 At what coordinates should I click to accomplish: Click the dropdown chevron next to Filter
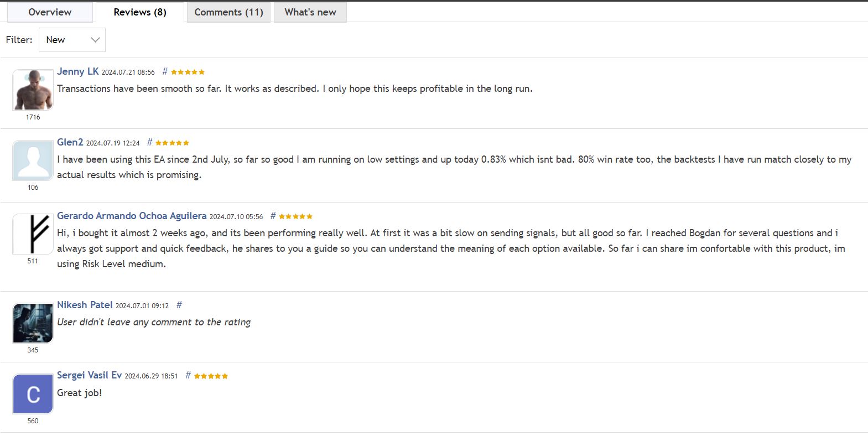pos(94,39)
